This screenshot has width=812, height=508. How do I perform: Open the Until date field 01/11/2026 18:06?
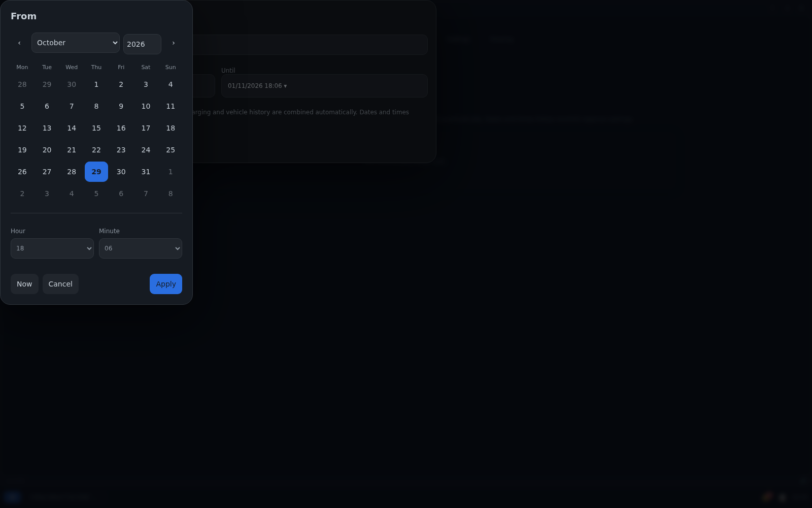click(x=324, y=86)
